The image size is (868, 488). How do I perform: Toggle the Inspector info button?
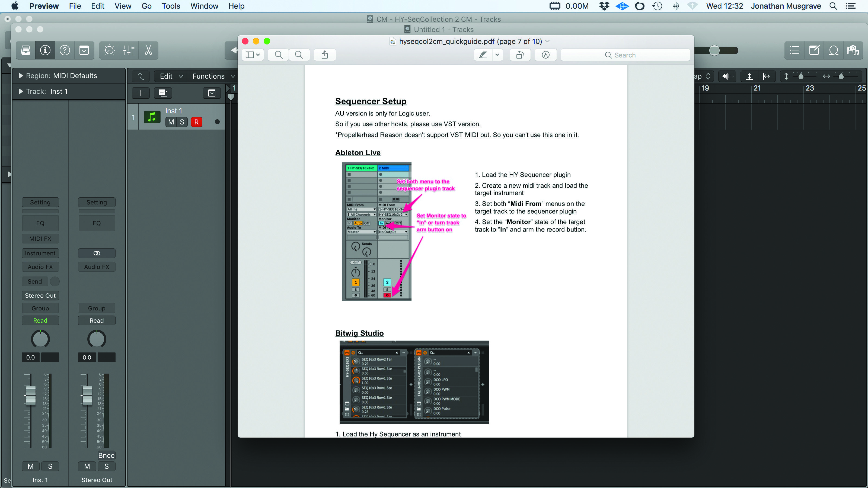[x=45, y=50]
